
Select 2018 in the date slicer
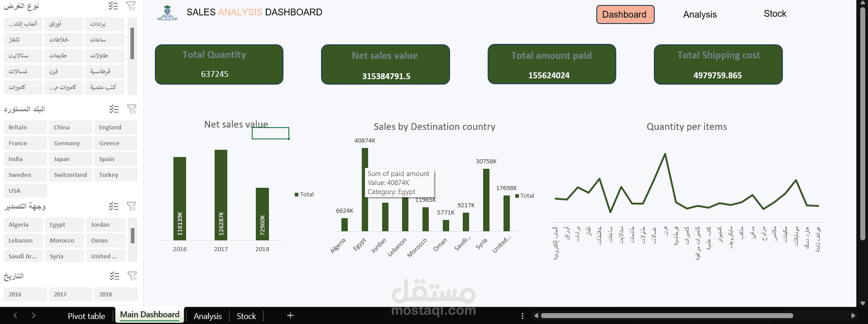pos(116,294)
